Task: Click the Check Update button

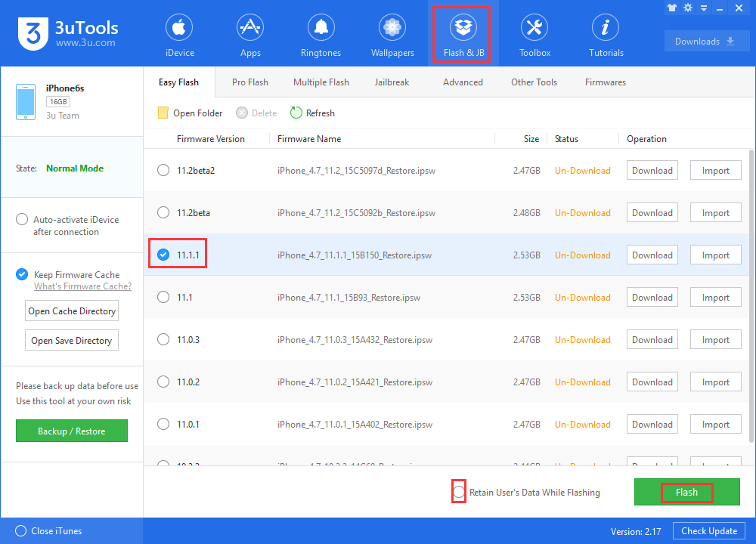Action: (709, 531)
